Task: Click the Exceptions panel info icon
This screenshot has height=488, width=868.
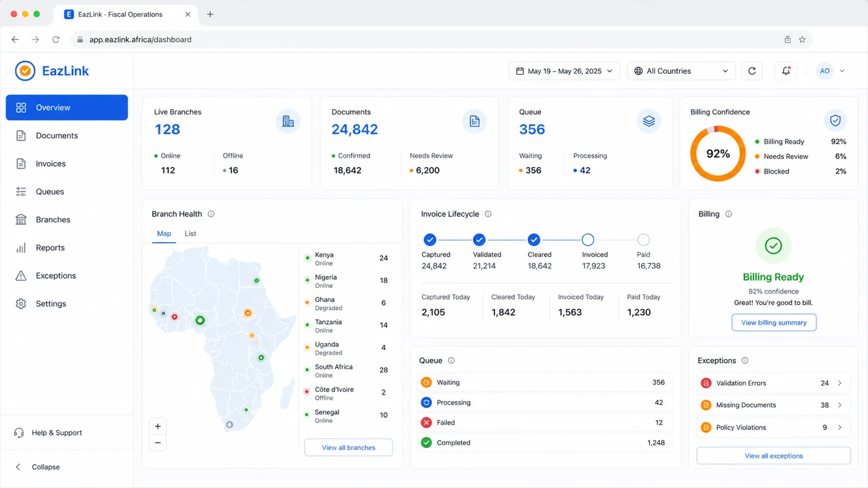Action: coord(745,361)
